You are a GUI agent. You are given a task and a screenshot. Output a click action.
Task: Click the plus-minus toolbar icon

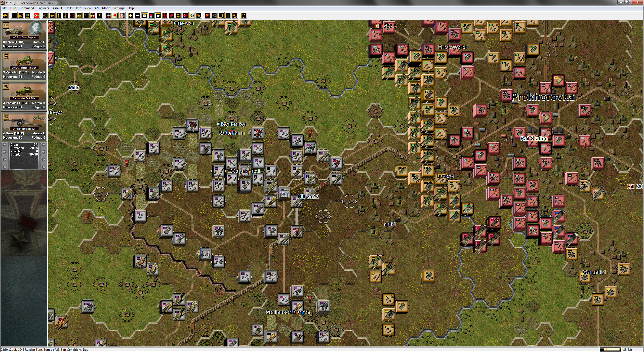100,16
